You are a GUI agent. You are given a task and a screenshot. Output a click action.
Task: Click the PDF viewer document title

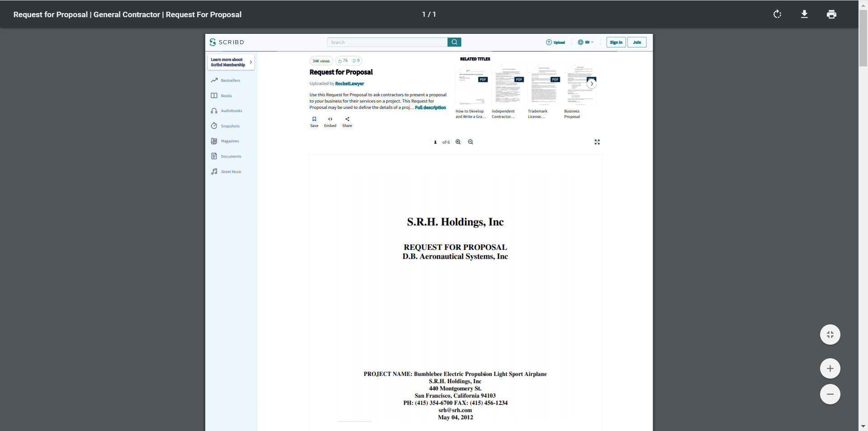[x=127, y=14]
